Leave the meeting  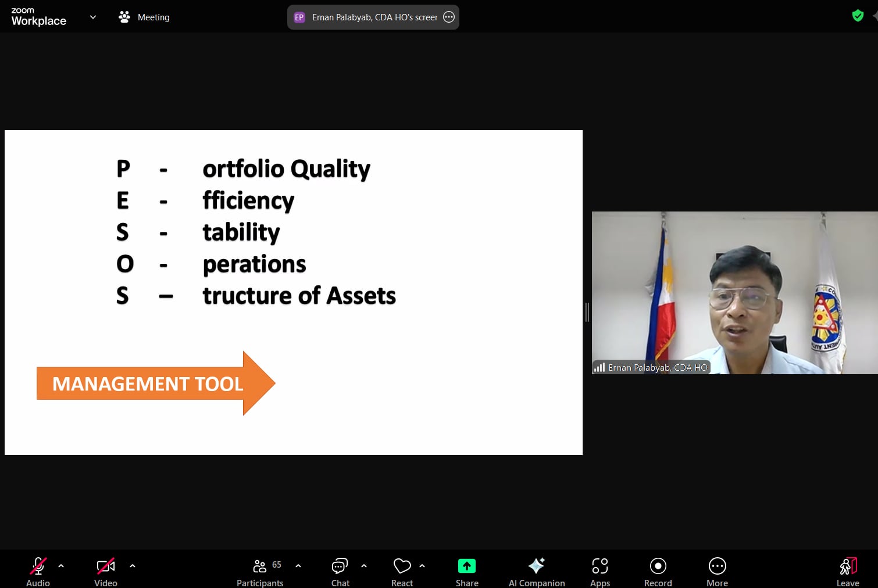(848, 572)
